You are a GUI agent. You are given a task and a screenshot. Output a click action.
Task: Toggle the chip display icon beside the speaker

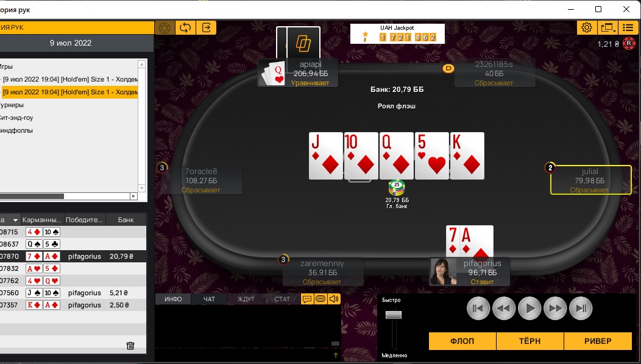point(320,299)
